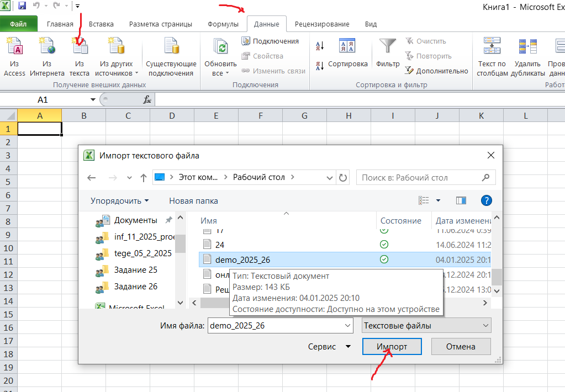Open the Файл tab
The height and width of the screenshot is (392, 565).
click(x=18, y=24)
